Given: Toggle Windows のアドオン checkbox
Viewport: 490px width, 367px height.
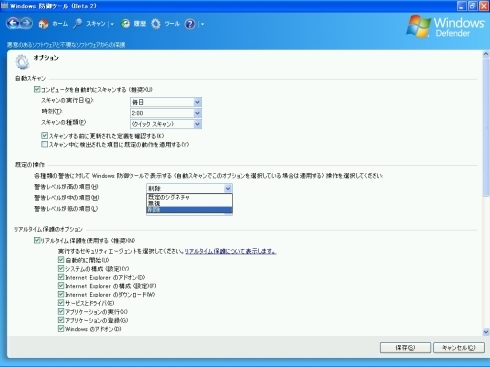Looking at the screenshot, I should pyautogui.click(x=61, y=329).
